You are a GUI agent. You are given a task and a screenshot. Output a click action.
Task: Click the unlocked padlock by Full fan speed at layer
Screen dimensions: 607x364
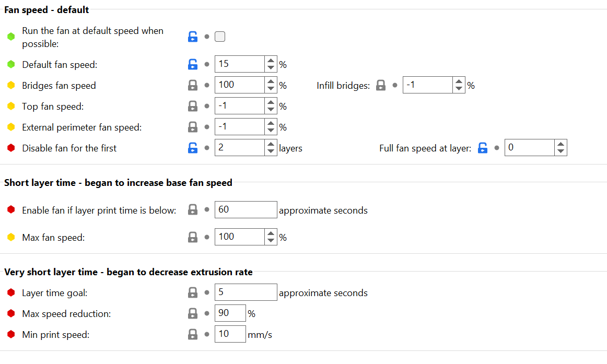point(483,148)
